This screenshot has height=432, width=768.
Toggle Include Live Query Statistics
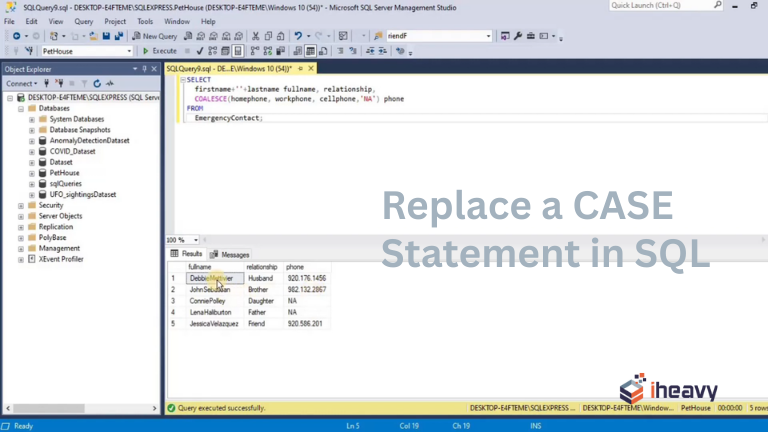click(x=267, y=51)
